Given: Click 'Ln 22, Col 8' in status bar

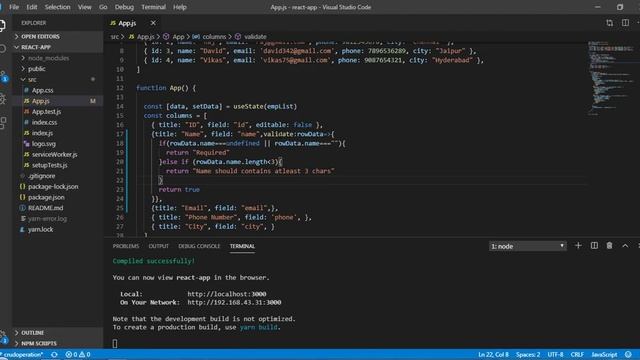Looking at the screenshot, I should click(x=493, y=355).
